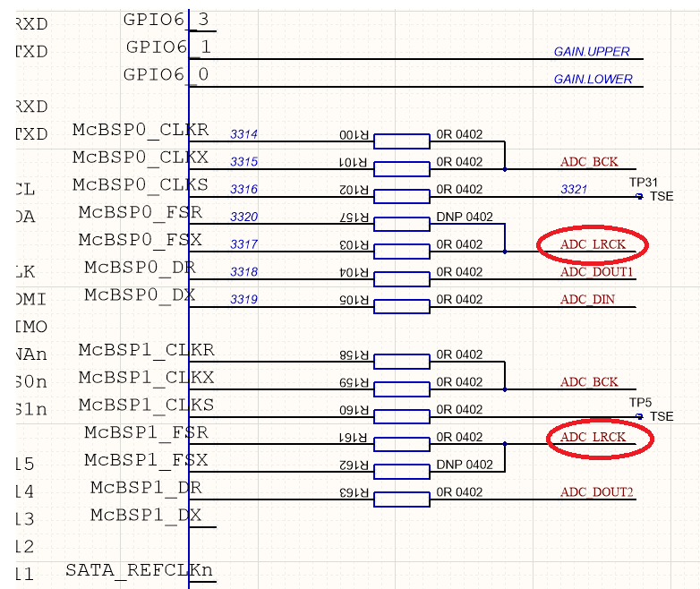Screen dimensions: 700x589
Task: Click DNP 0402 value of R157
Action: [x=465, y=217]
